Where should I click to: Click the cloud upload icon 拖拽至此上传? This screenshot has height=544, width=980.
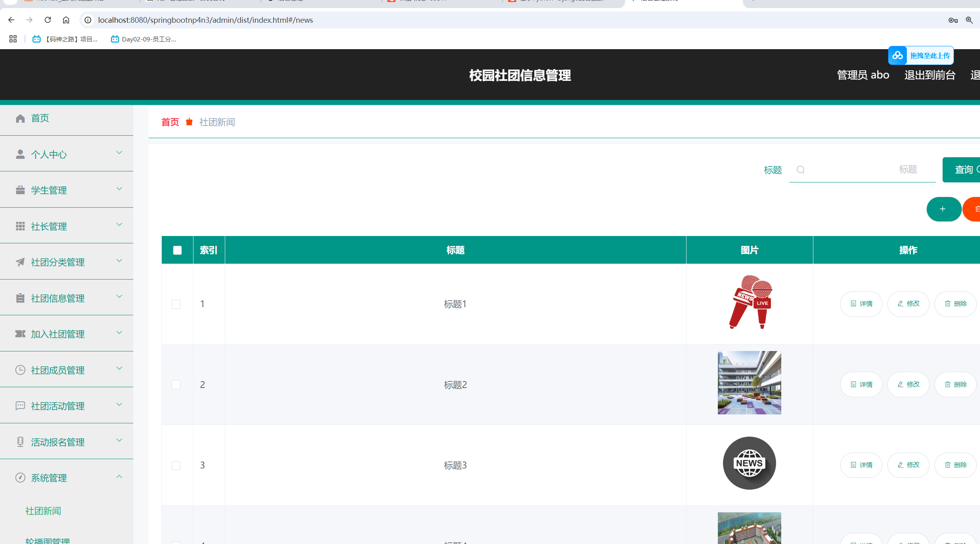pos(897,56)
